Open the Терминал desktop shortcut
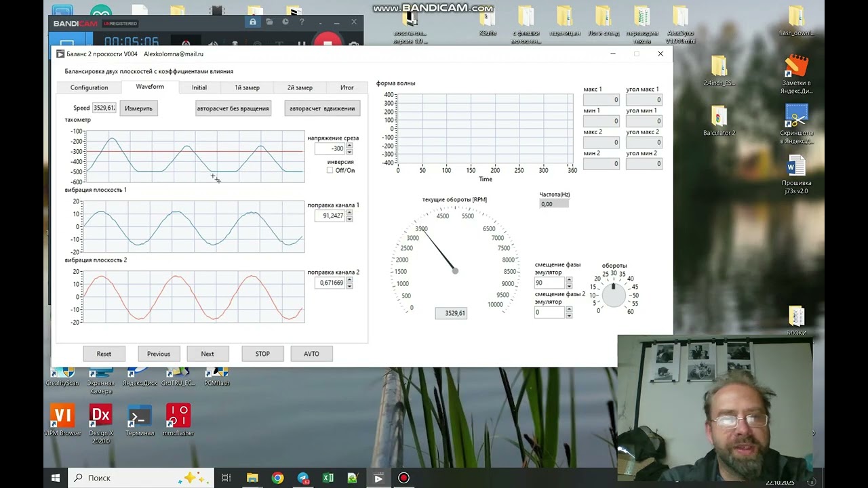This screenshot has height=488, width=868. [140, 420]
